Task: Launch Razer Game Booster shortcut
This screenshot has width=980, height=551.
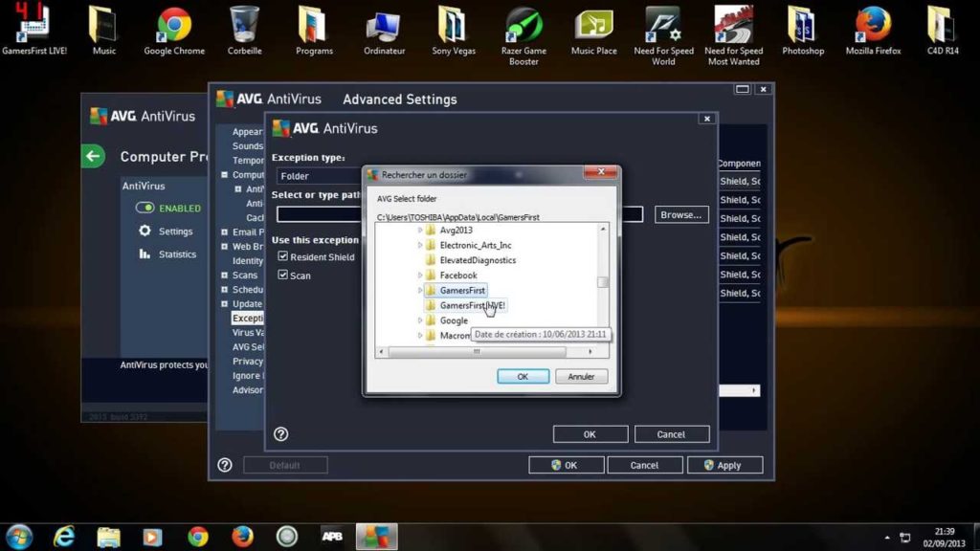Action: (523, 35)
